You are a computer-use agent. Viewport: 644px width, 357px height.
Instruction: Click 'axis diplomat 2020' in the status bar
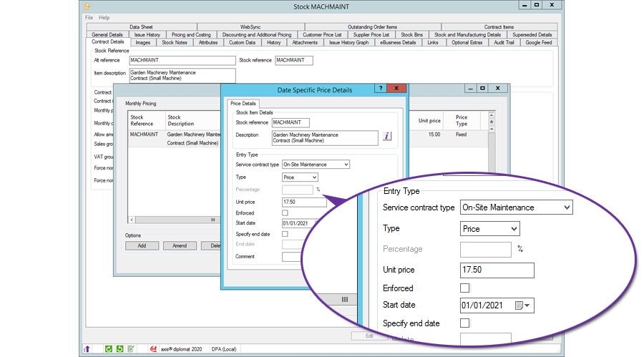(x=181, y=350)
